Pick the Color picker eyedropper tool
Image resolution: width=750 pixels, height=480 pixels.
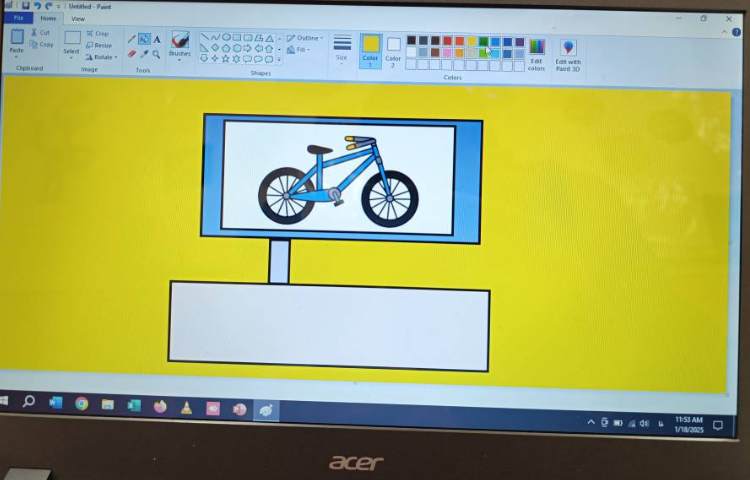(144, 54)
